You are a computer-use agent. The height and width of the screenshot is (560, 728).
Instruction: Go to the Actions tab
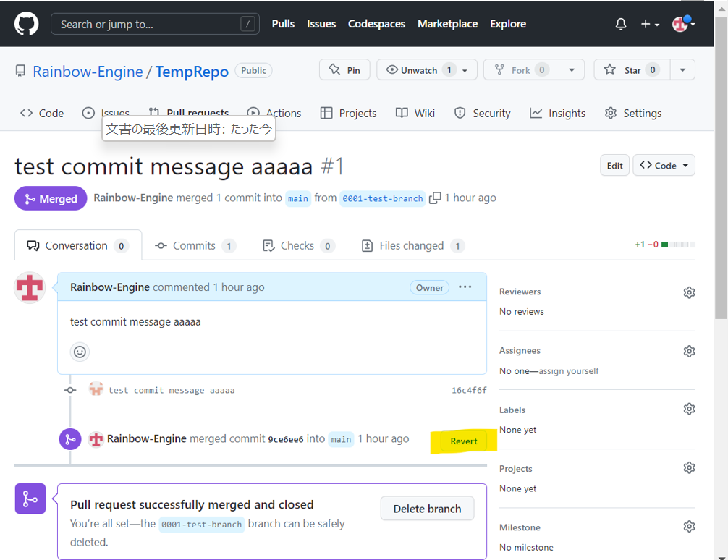point(274,113)
